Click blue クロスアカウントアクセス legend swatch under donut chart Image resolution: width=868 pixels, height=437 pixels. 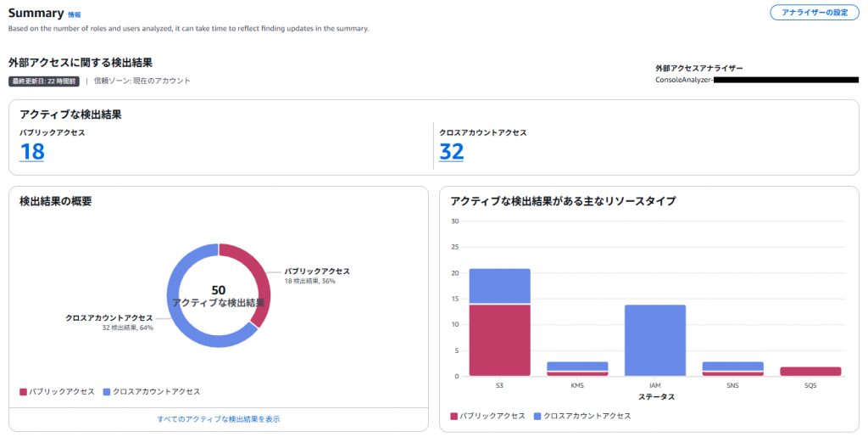pos(107,392)
